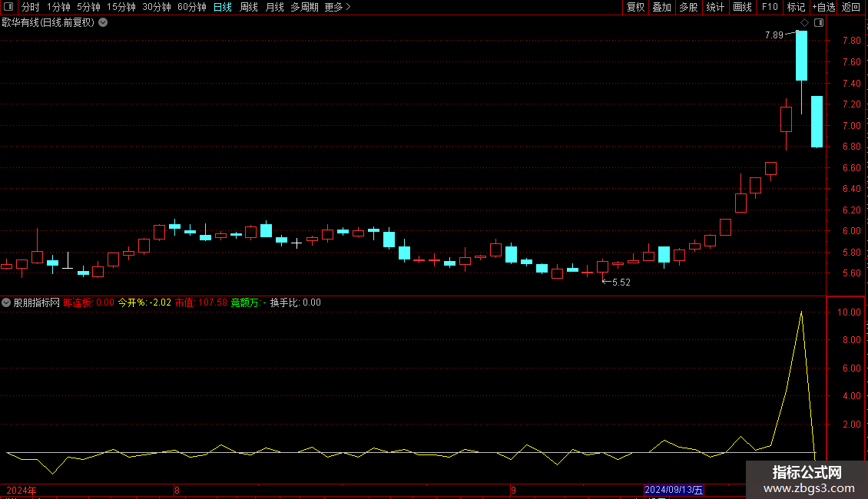Select the 60分钟 period
Image resolution: width=868 pixels, height=499 pixels.
[x=192, y=7]
